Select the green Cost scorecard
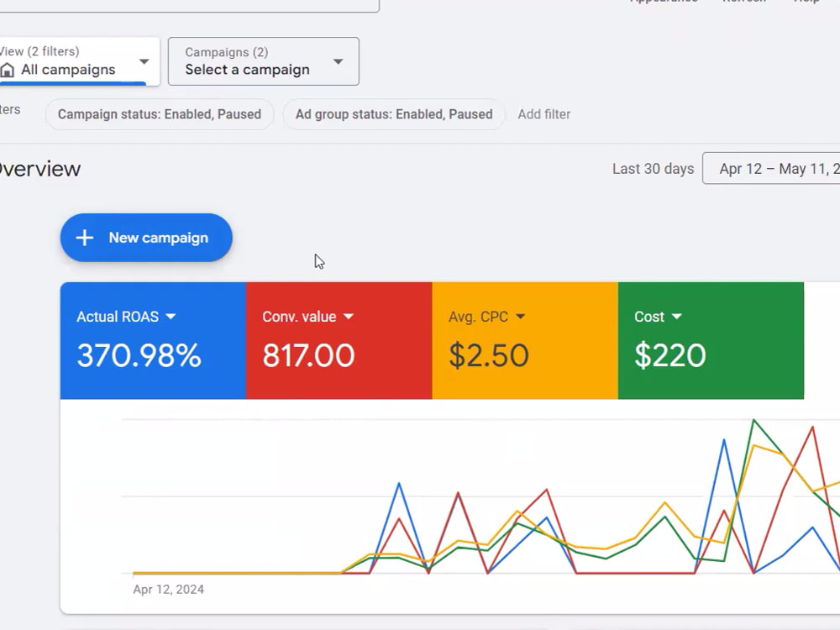Viewport: 840px width, 630px height. 711,341
